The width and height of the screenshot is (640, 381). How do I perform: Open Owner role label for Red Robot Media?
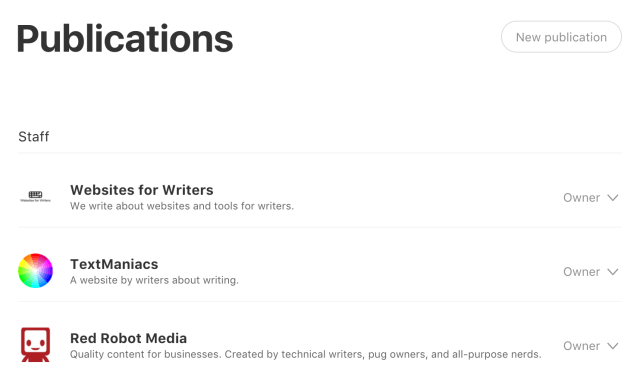point(582,346)
